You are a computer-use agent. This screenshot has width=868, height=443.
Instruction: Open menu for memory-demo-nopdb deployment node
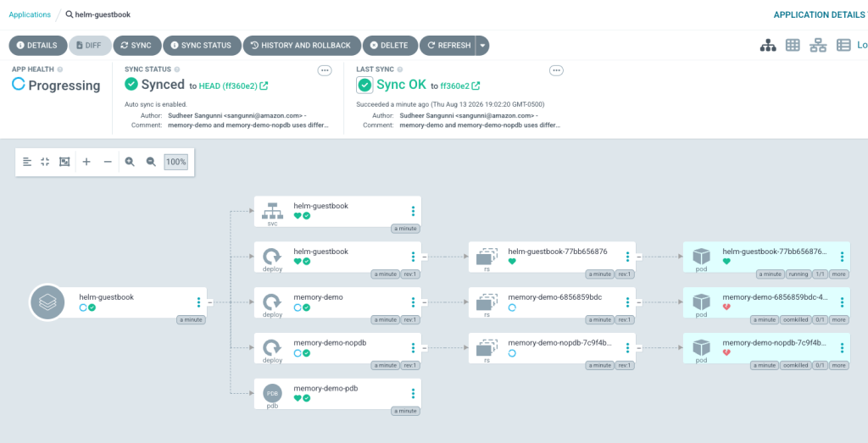click(x=413, y=348)
